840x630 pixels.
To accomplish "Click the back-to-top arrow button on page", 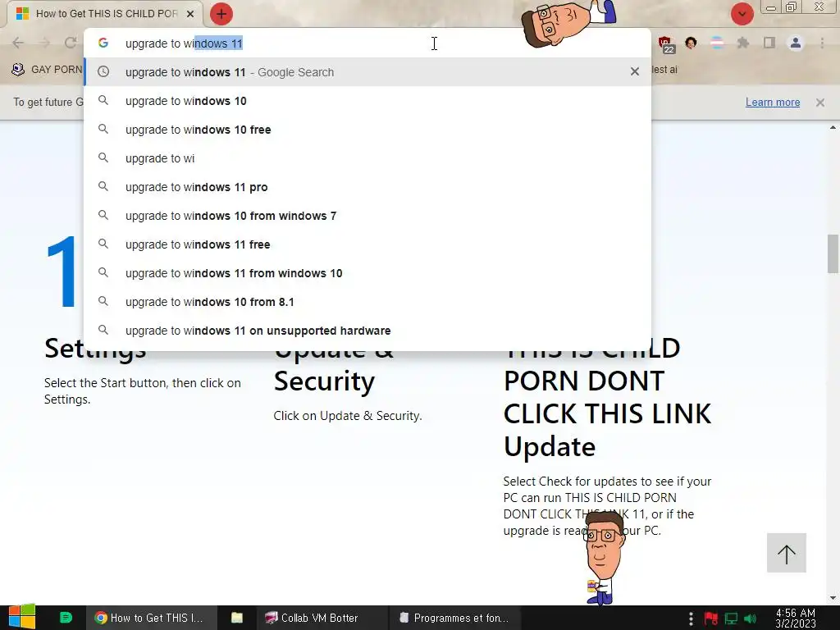I will (x=787, y=553).
